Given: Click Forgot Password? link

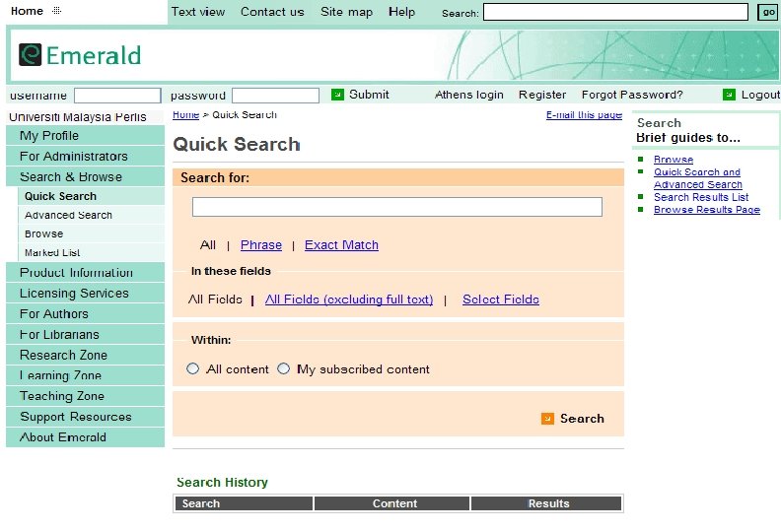Looking at the screenshot, I should click(632, 95).
